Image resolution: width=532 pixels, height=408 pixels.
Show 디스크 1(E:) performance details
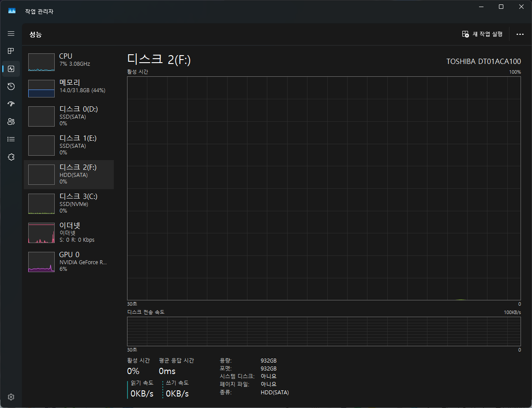coord(69,146)
